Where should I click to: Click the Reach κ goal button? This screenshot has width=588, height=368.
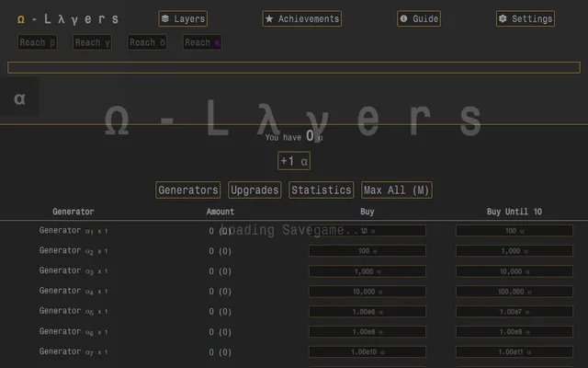202,42
